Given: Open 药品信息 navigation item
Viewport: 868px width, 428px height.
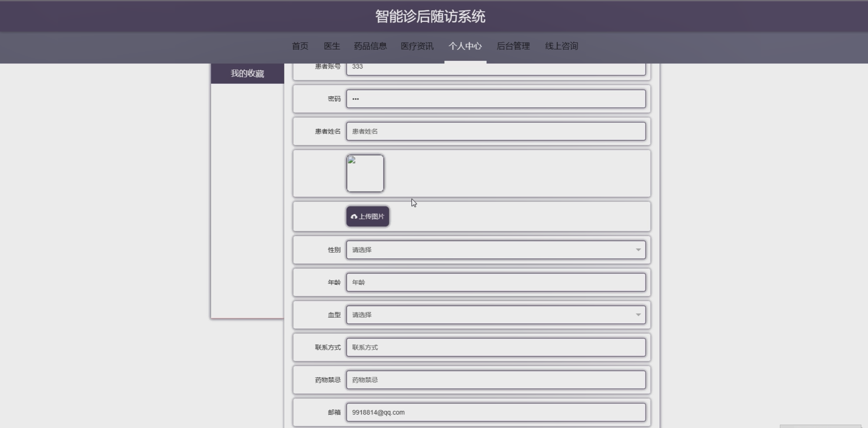Looking at the screenshot, I should click(370, 46).
